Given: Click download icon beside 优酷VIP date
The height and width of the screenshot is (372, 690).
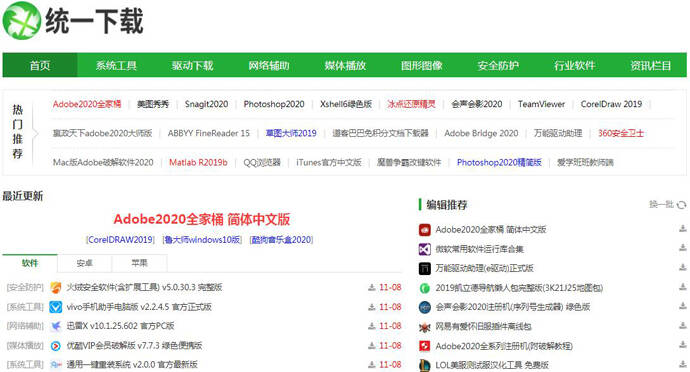Looking at the screenshot, I should pyautogui.click(x=372, y=346).
